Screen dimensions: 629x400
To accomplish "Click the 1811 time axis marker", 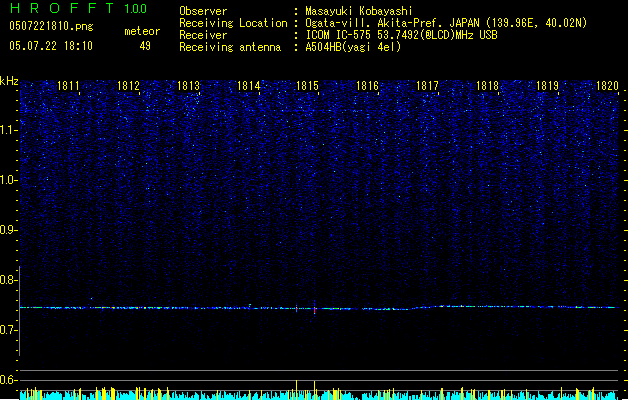I will pyautogui.click(x=68, y=86).
